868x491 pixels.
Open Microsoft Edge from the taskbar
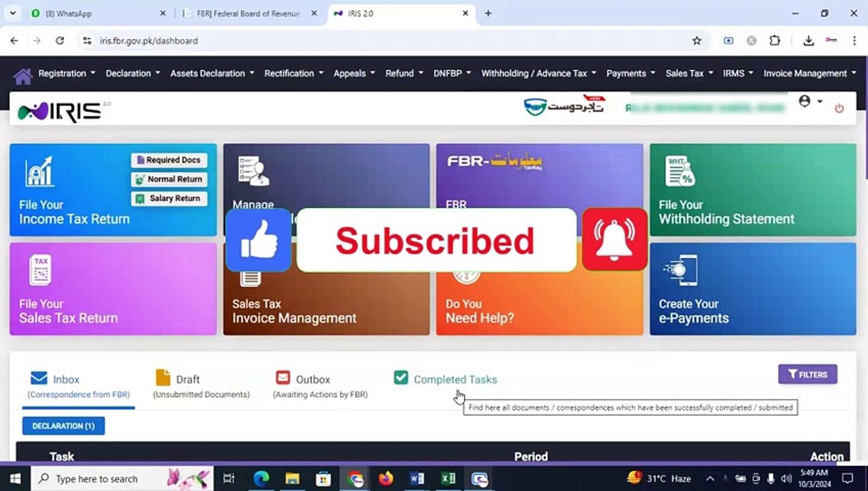261,479
